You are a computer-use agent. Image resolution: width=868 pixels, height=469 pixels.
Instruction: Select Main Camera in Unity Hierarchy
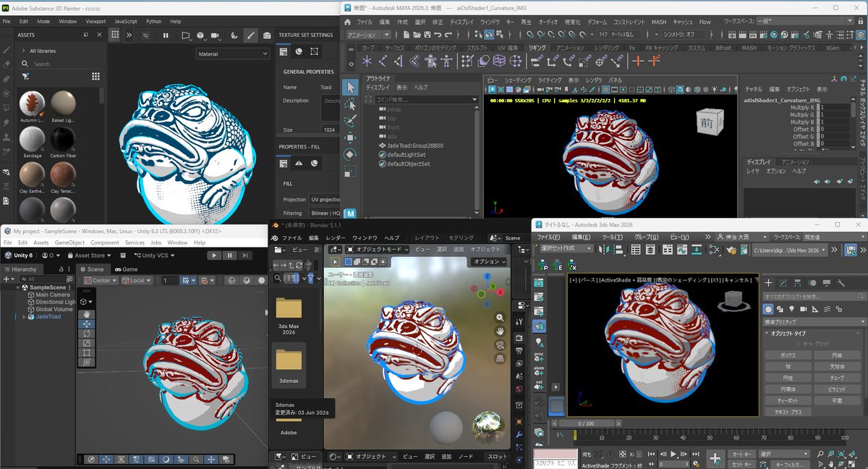point(48,295)
